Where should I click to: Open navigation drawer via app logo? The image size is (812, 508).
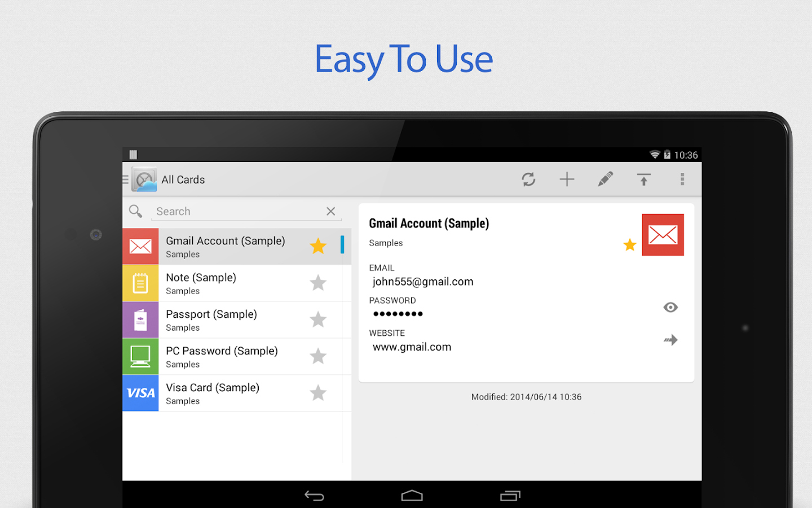(144, 179)
